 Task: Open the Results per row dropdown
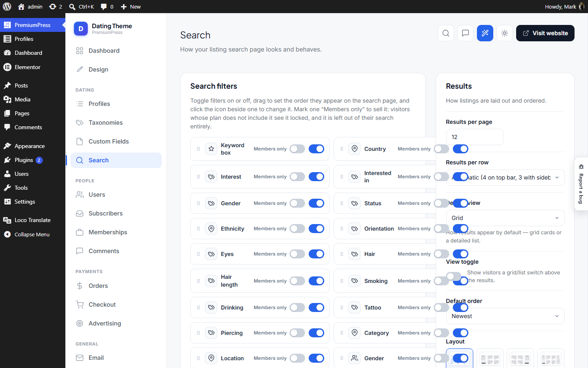(x=505, y=177)
